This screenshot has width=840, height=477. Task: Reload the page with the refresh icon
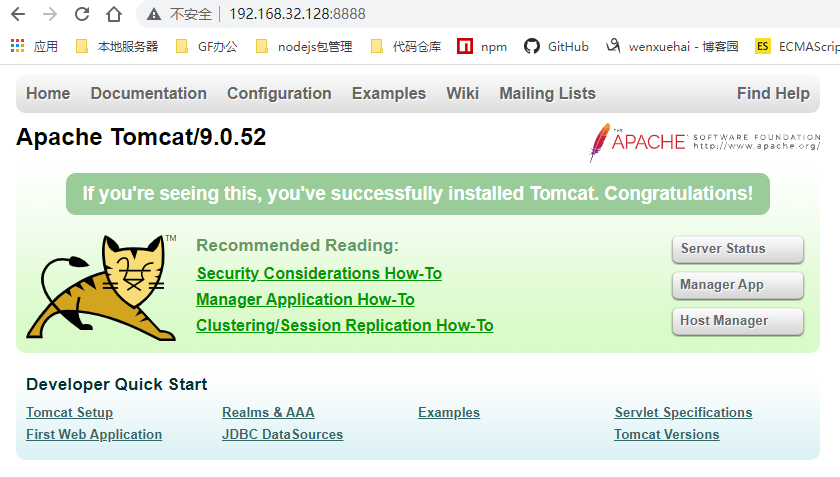[82, 14]
